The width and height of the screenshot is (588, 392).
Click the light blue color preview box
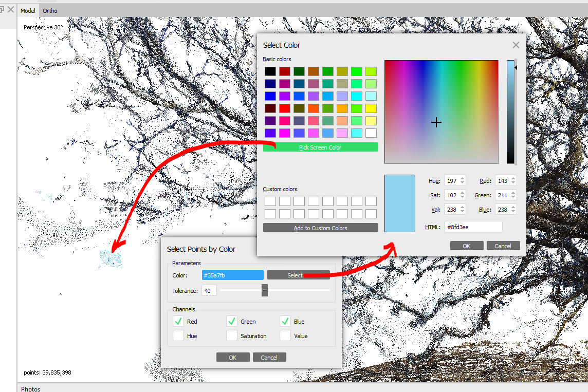[400, 203]
